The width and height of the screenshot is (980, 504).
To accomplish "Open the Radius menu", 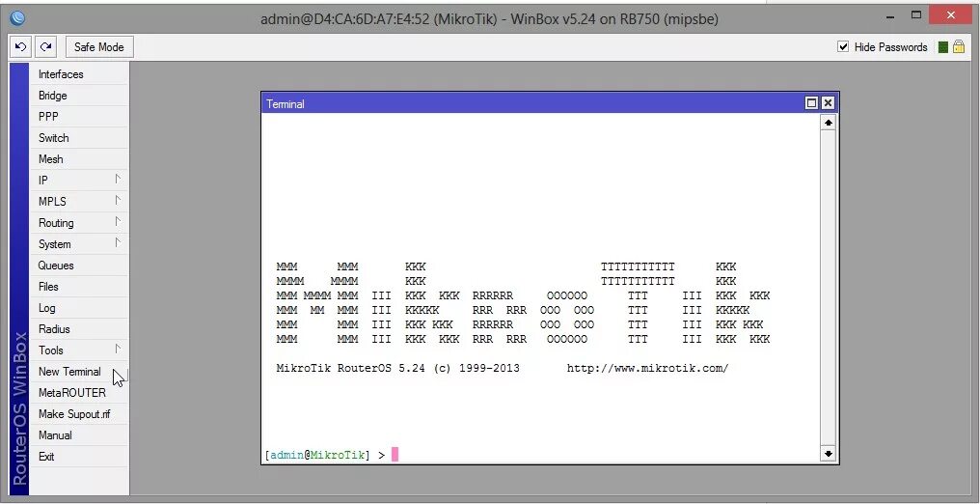I will click(79, 329).
